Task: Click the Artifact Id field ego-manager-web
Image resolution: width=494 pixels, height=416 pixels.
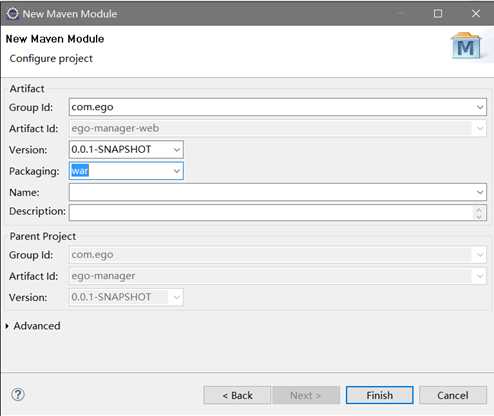Action: [278, 128]
